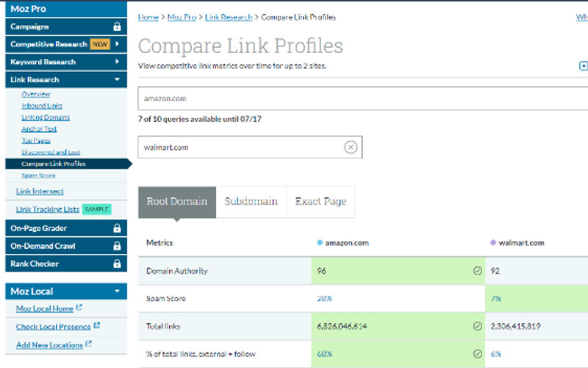Viewport: 588px width, 368px height.
Task: Click the NEW badge on Competitive Research
Action: point(100,44)
